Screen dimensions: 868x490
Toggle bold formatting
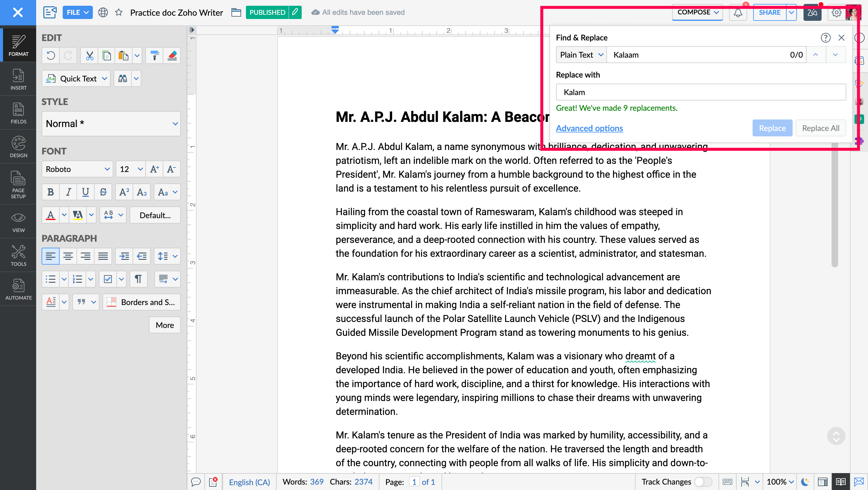[50, 192]
